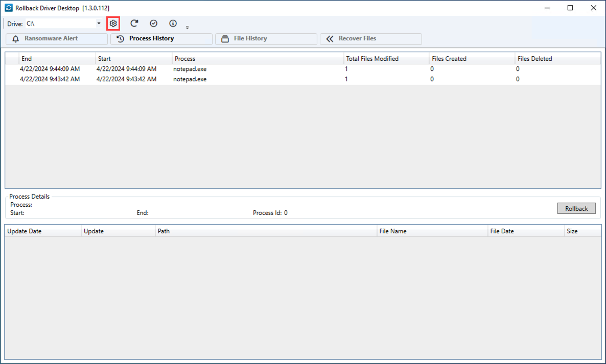Sort by Files Deleted column header

tap(557, 59)
